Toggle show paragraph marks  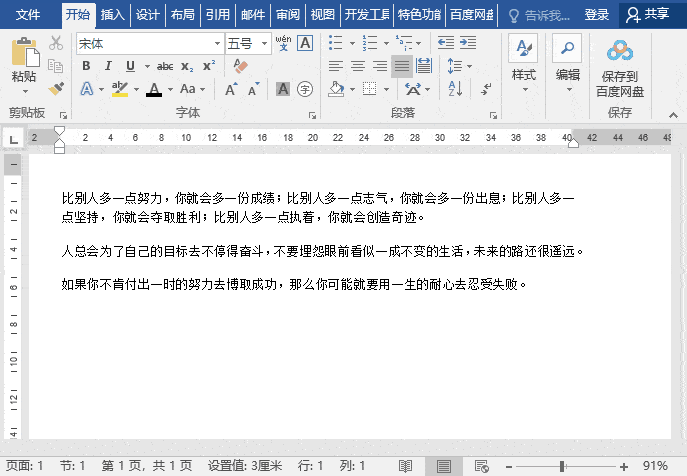point(486,89)
